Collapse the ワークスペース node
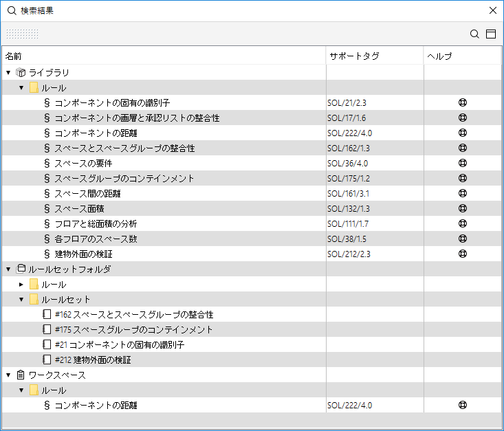504x431 pixels. click(8, 375)
